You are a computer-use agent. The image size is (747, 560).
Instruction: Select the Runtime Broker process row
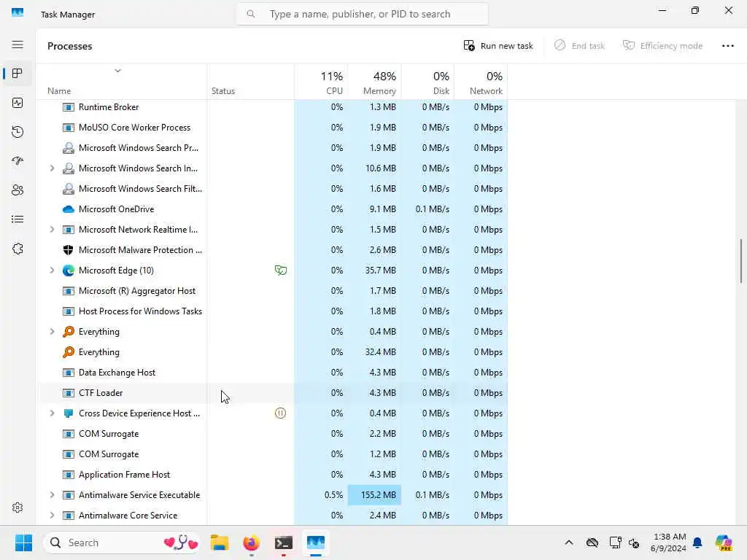pos(273,107)
